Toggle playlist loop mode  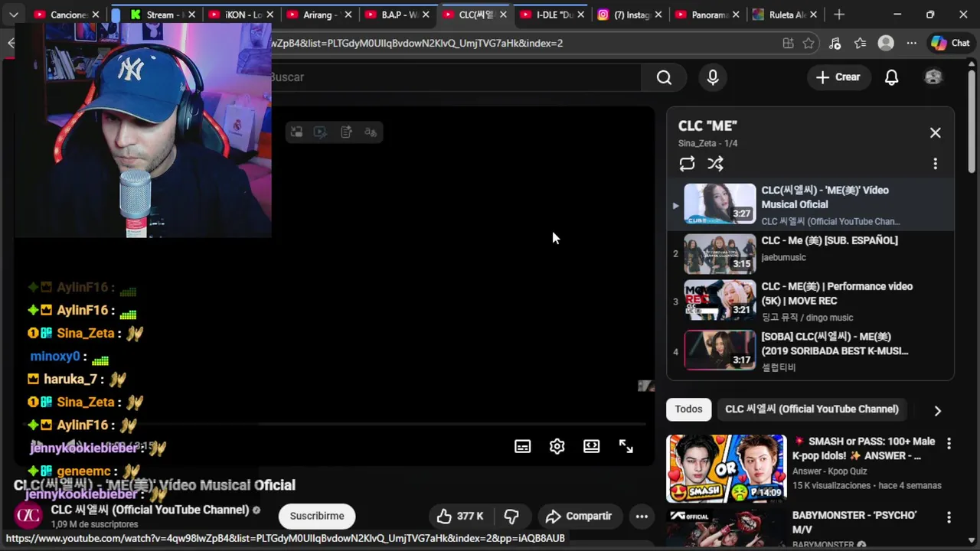click(687, 164)
